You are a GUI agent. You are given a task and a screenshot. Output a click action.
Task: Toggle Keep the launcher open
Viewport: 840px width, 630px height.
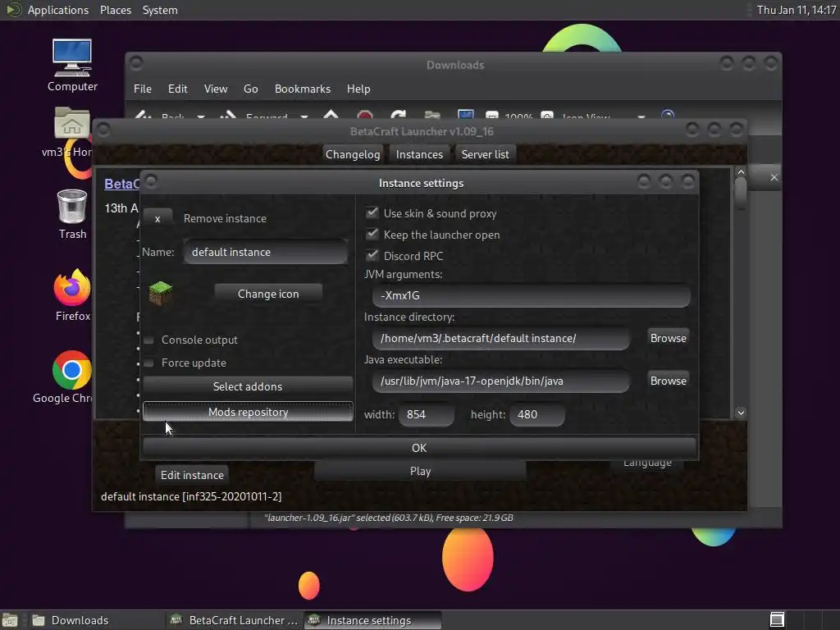(x=372, y=235)
